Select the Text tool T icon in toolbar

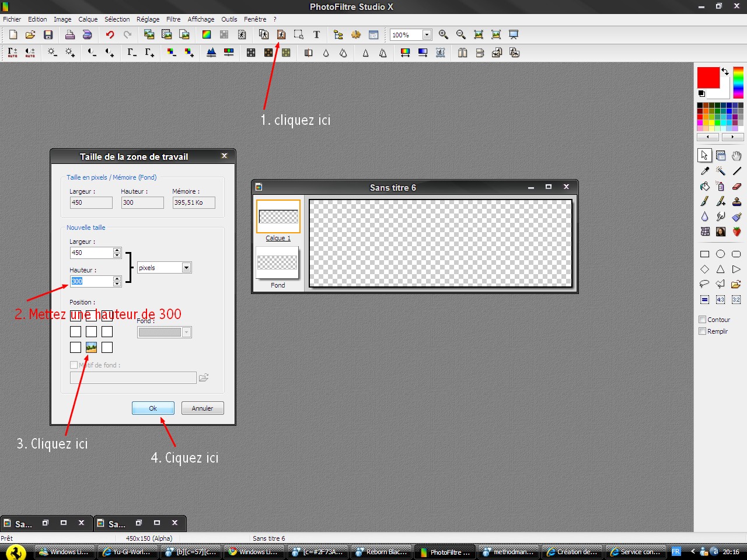click(x=316, y=34)
